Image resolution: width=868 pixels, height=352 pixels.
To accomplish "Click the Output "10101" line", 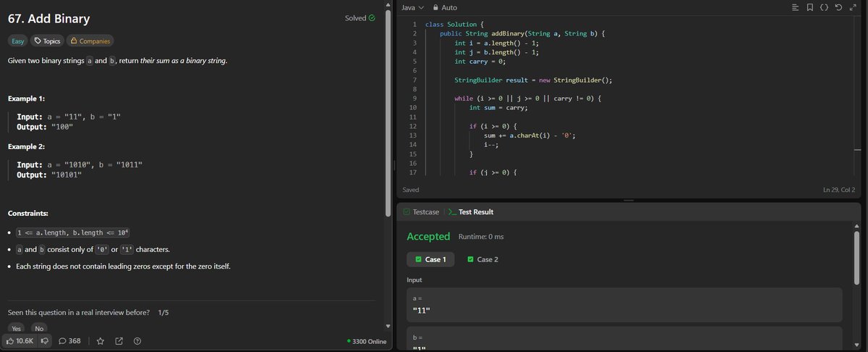I will tap(50, 175).
